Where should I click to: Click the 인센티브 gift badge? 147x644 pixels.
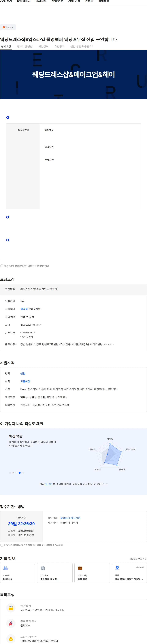8,27
